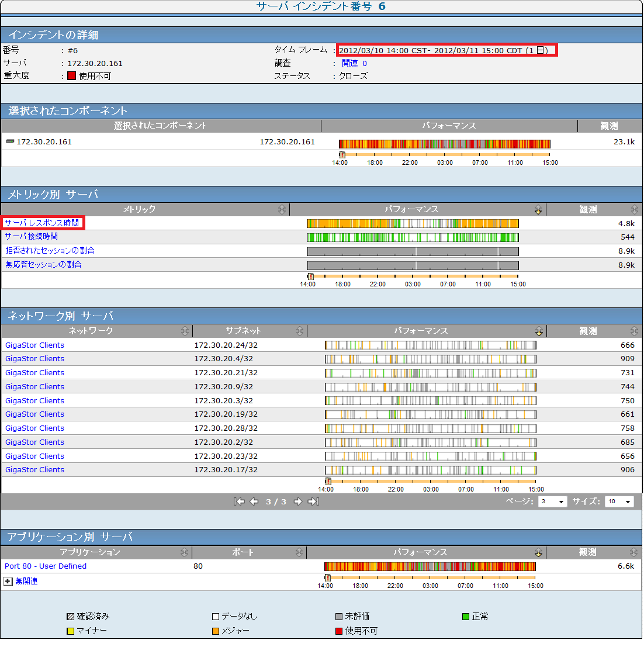Sort the ネットワーク column header icon
Screen dimensions: 644x654
click(185, 331)
